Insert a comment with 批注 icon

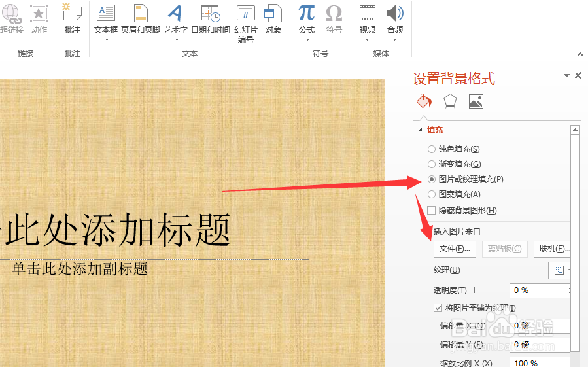(x=72, y=13)
